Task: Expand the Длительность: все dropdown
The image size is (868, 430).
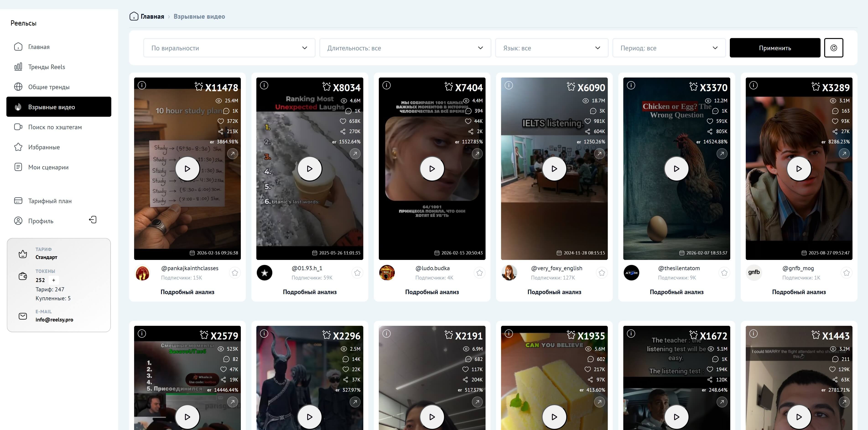Action: coord(405,48)
